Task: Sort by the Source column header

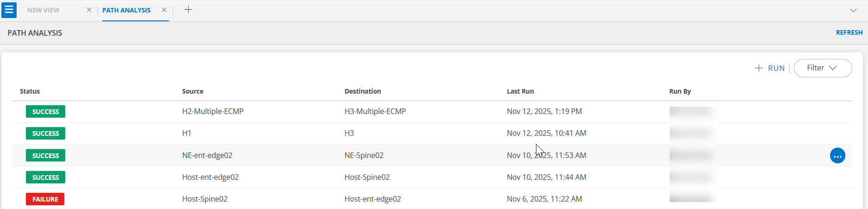Action: coord(193,91)
